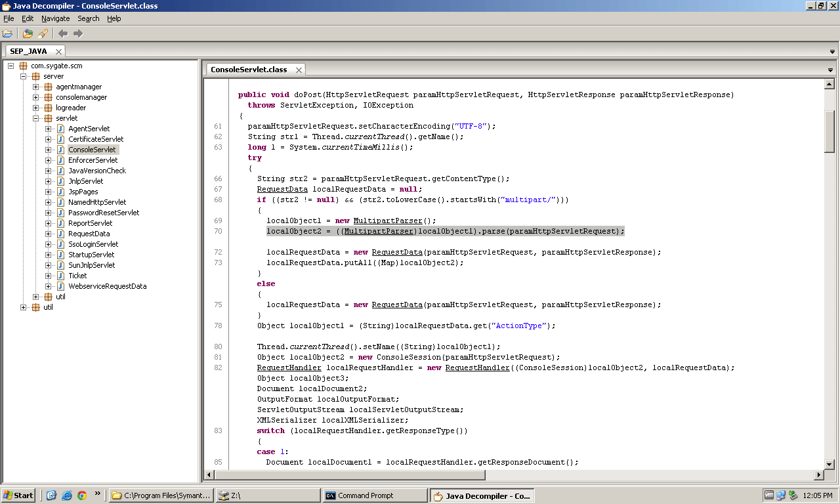840x504 pixels.
Task: Expand the logreader package node
Action: point(36,108)
